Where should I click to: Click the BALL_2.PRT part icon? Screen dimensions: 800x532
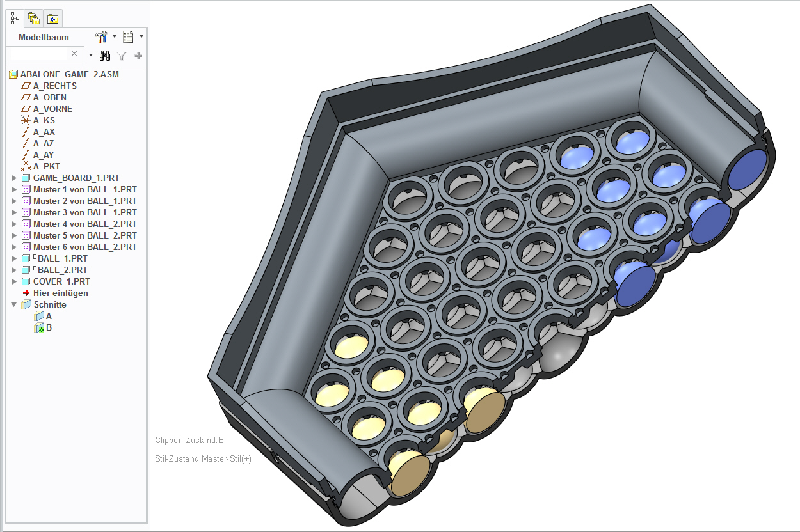point(26,270)
